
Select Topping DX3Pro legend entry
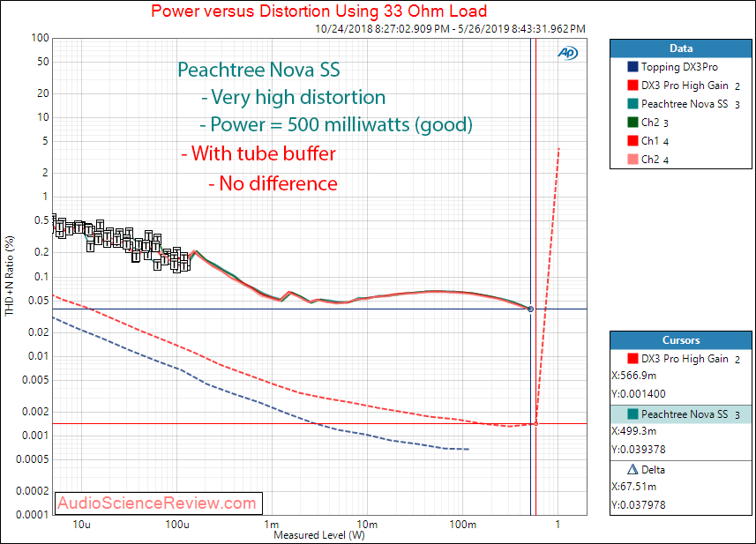point(679,67)
